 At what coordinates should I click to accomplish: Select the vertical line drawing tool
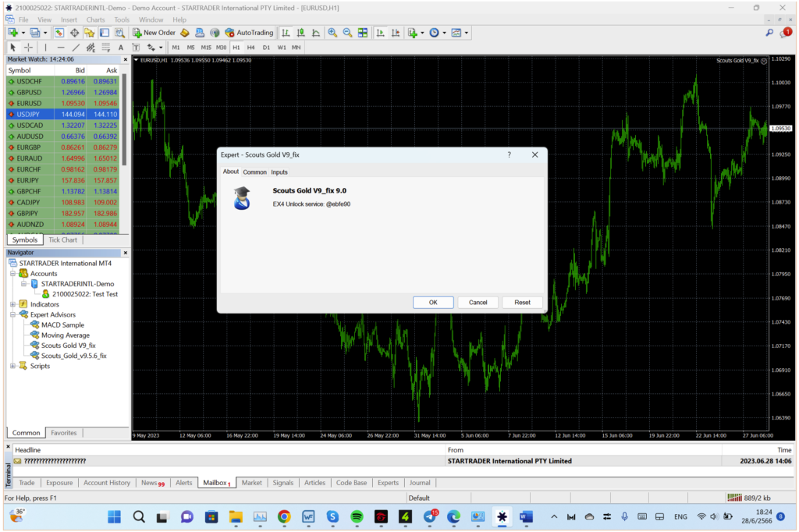[x=45, y=48]
